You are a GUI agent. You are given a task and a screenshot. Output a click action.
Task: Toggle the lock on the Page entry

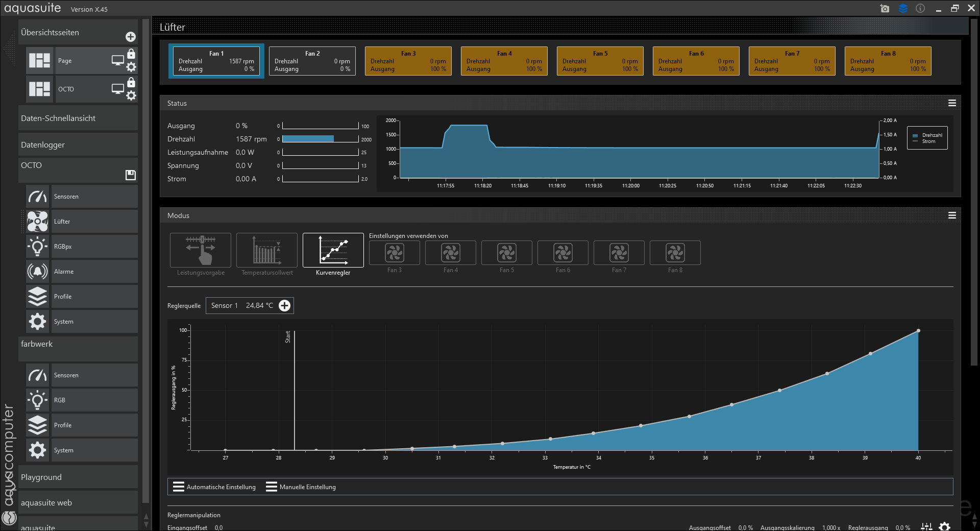[x=131, y=54]
